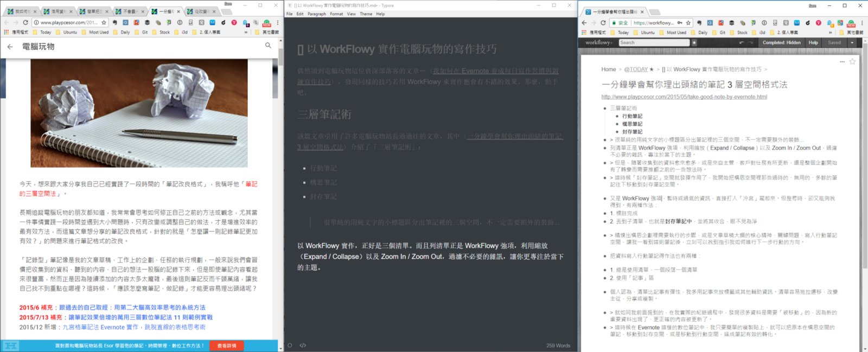
Task: Star this WorkFlowy page with outline star
Action: coord(852,62)
